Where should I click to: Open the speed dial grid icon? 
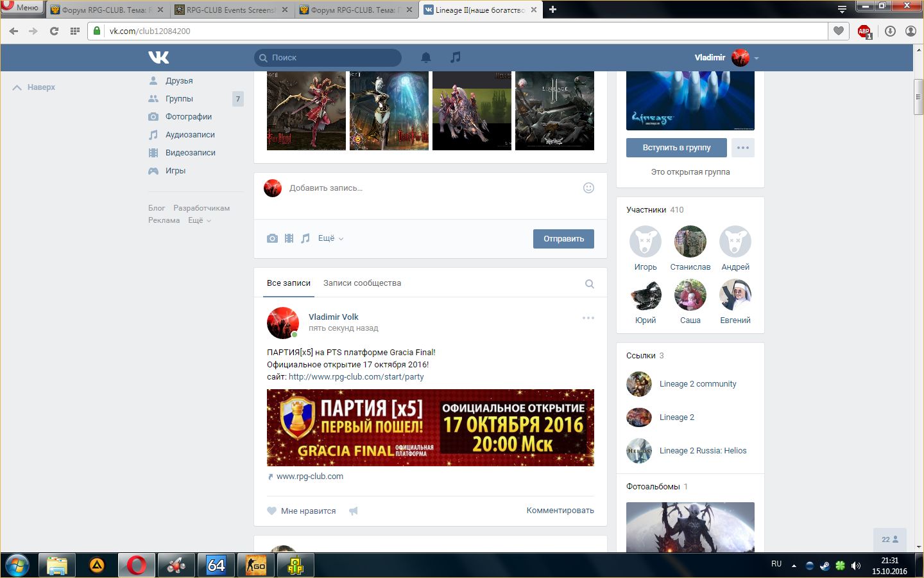(75, 31)
